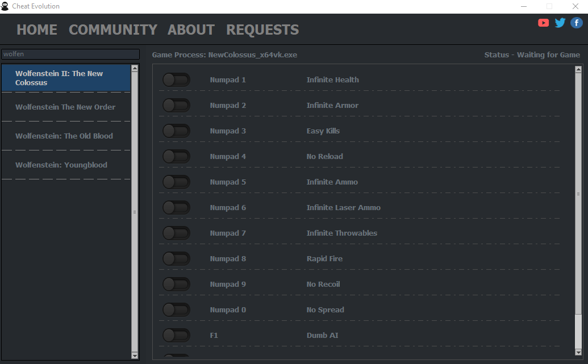Click the Numpad 7 hotkey label
The width and height of the screenshot is (588, 364).
point(228,233)
